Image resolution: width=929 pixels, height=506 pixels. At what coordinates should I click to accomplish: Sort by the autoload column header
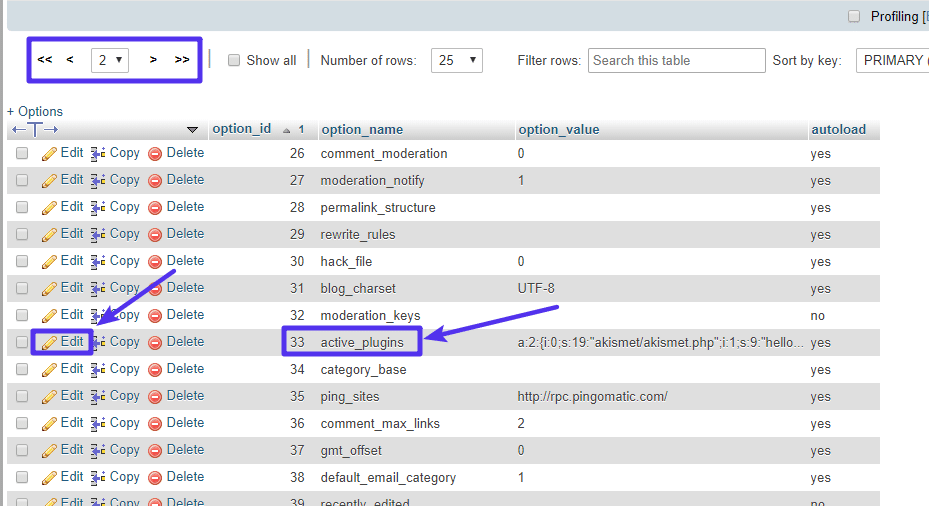pos(838,129)
